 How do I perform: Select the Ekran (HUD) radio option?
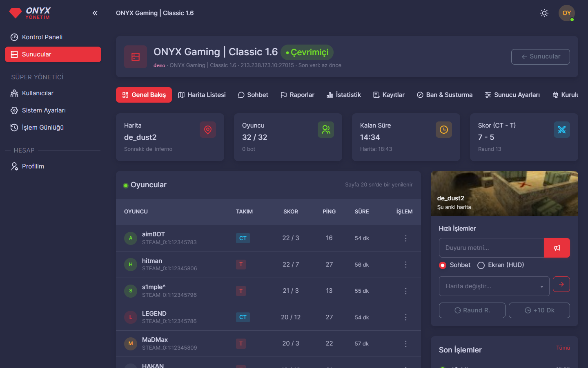point(481,265)
